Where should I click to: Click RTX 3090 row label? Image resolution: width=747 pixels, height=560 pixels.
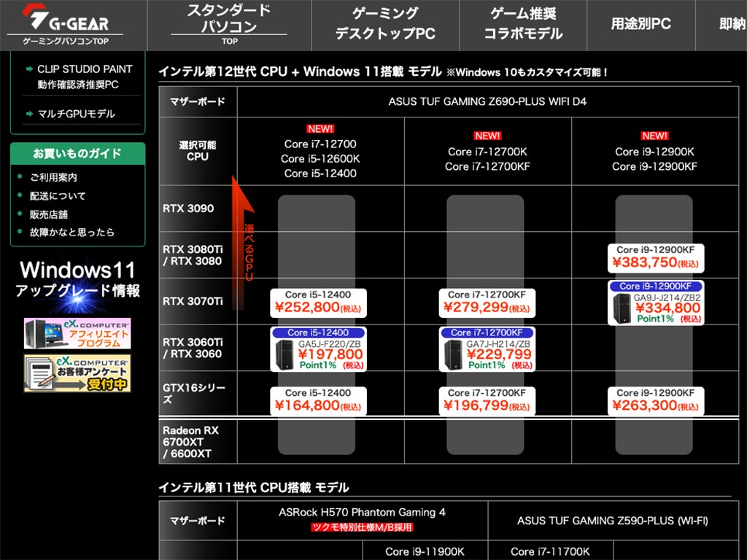pos(188,209)
